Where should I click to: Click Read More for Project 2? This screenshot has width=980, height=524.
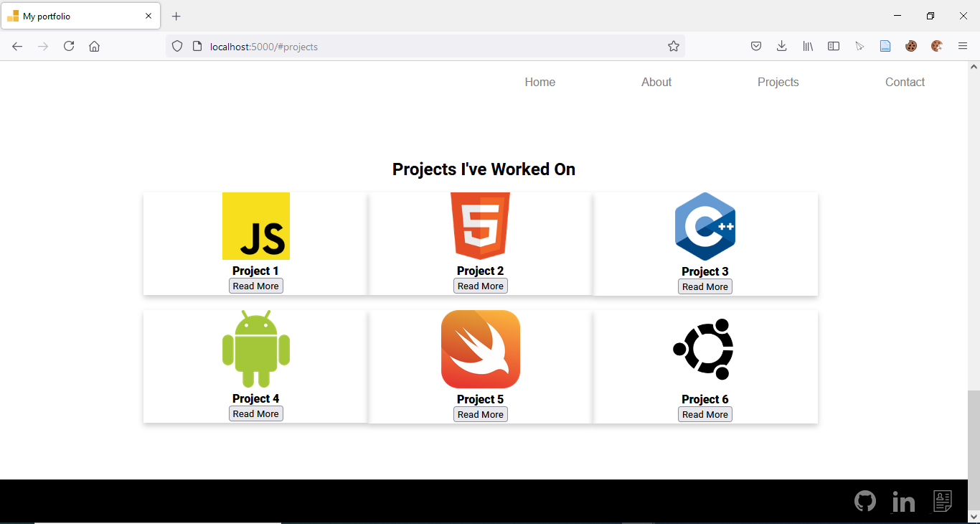click(x=481, y=286)
